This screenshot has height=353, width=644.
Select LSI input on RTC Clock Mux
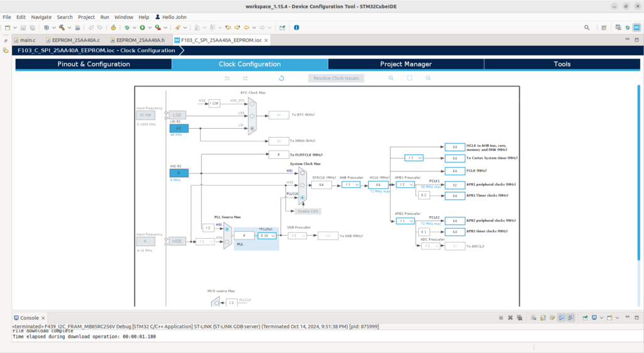pos(252,128)
